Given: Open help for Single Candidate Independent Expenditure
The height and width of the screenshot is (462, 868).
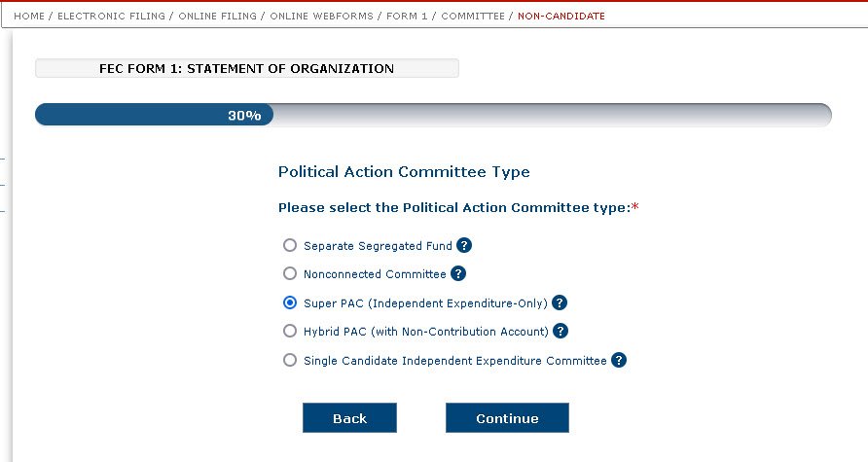Looking at the screenshot, I should click(x=619, y=360).
